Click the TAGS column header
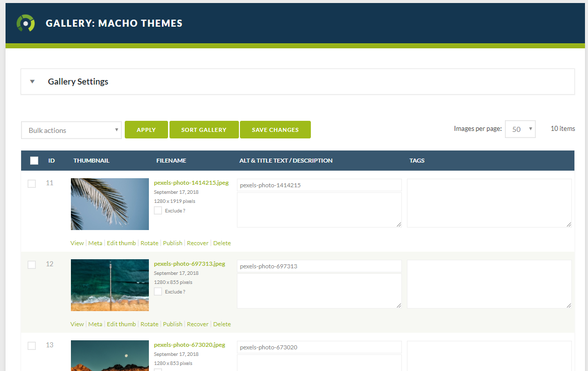Image resolution: width=588 pixels, height=371 pixels. [417, 161]
